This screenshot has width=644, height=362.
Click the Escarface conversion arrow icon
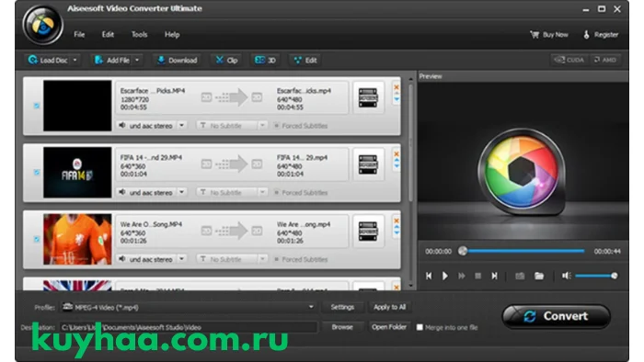coord(232,97)
